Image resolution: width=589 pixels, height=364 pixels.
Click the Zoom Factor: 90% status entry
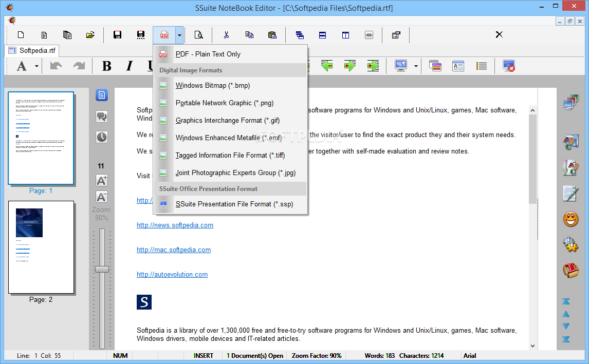pos(317,356)
